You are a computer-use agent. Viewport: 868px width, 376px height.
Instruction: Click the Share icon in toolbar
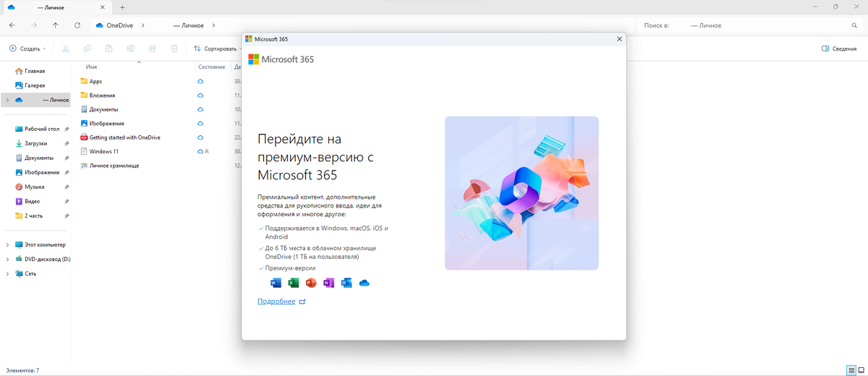click(x=152, y=48)
